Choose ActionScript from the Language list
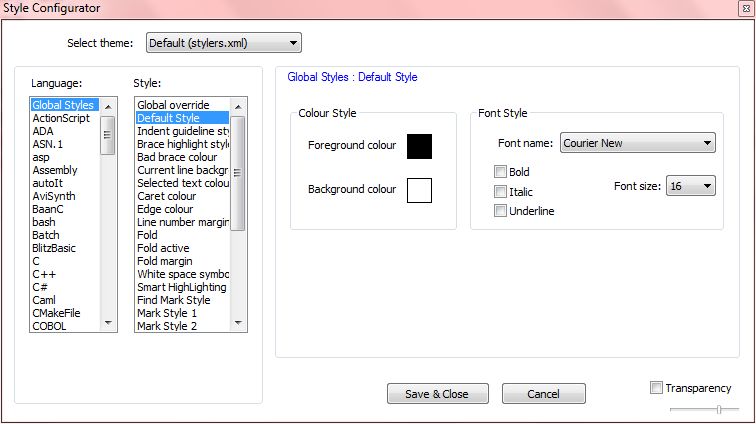The image size is (756, 424). point(61,118)
